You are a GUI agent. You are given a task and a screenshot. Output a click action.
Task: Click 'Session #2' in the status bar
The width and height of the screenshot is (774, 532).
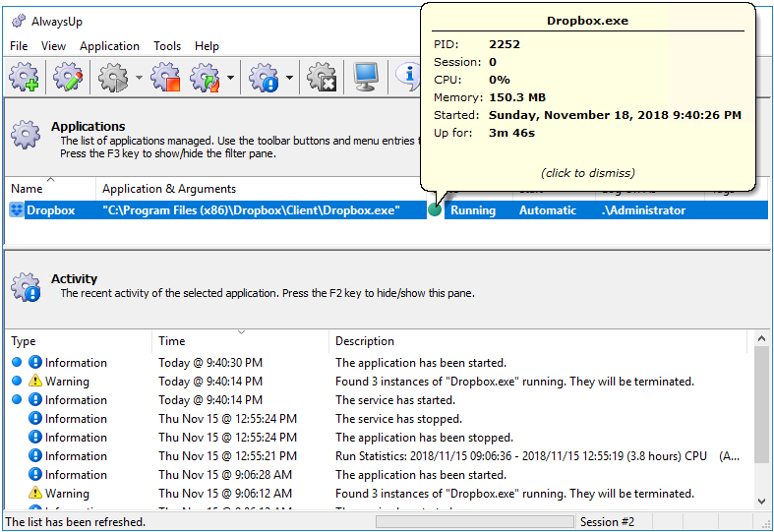coord(607,521)
